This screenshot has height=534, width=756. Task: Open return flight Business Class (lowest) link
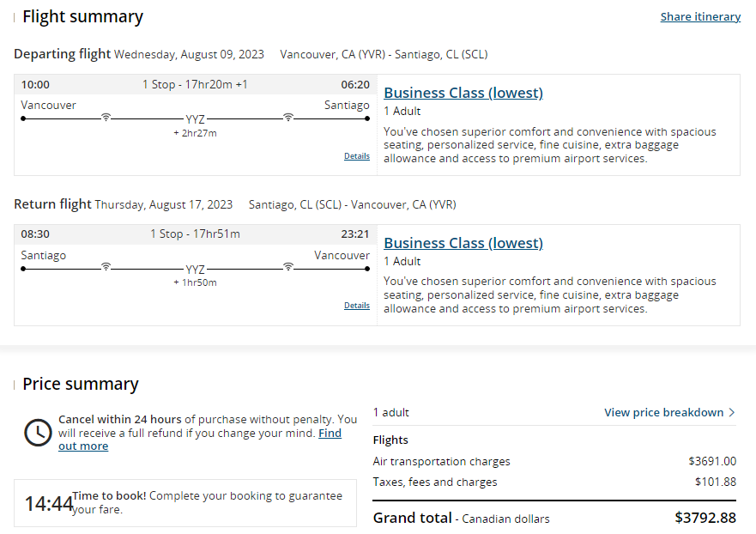tap(463, 243)
